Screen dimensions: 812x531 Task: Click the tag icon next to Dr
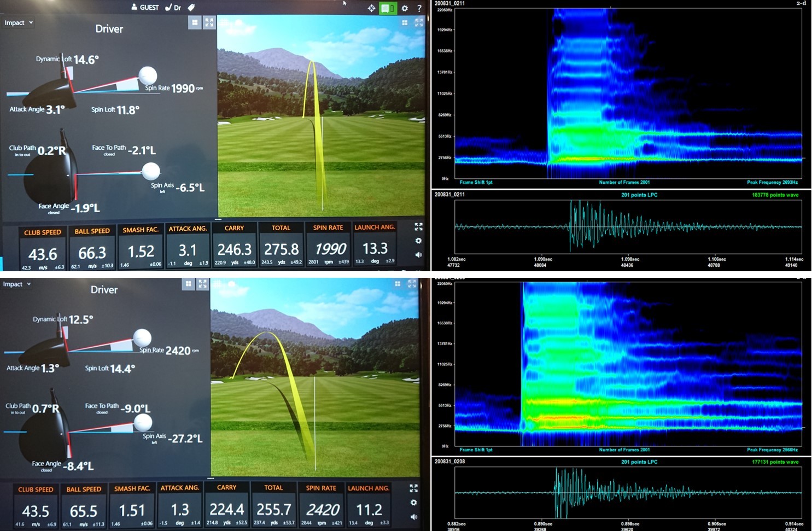[x=191, y=8]
